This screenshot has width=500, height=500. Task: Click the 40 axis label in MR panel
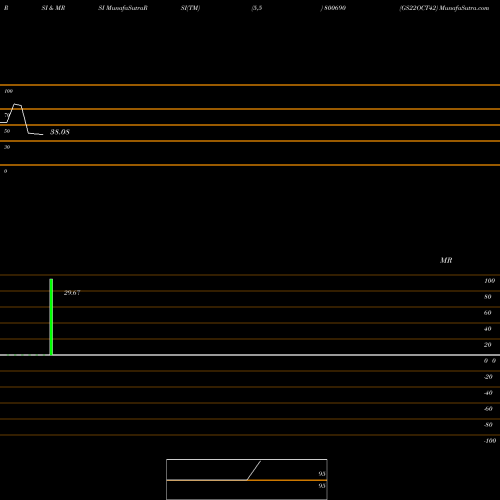click(488, 329)
